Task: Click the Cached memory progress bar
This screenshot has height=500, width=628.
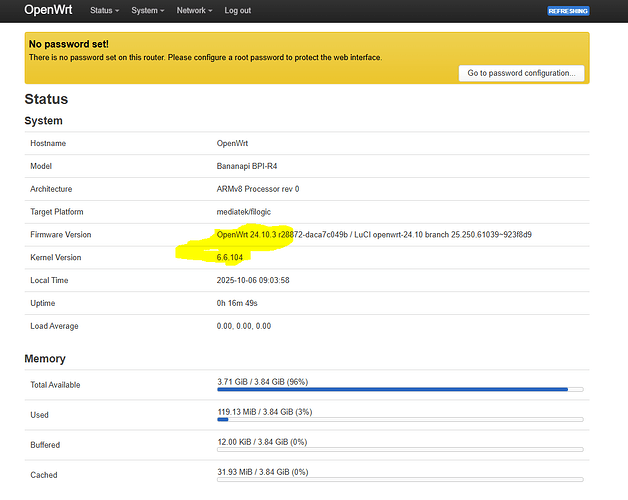Action: click(400, 479)
